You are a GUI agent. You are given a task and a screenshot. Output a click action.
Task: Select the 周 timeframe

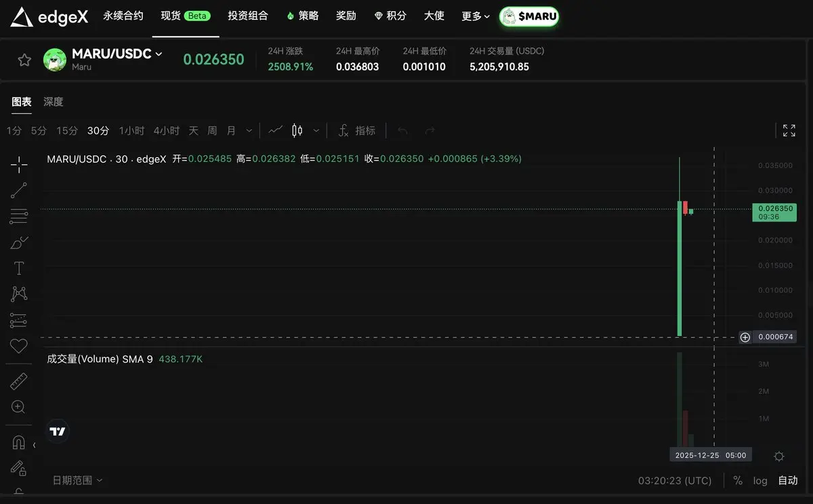(x=212, y=131)
